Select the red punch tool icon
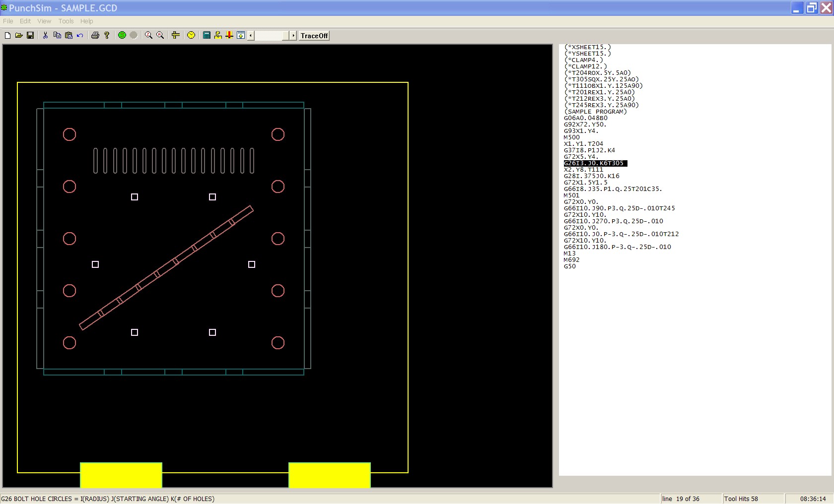Screen dimensions: 834x504 tap(228, 35)
